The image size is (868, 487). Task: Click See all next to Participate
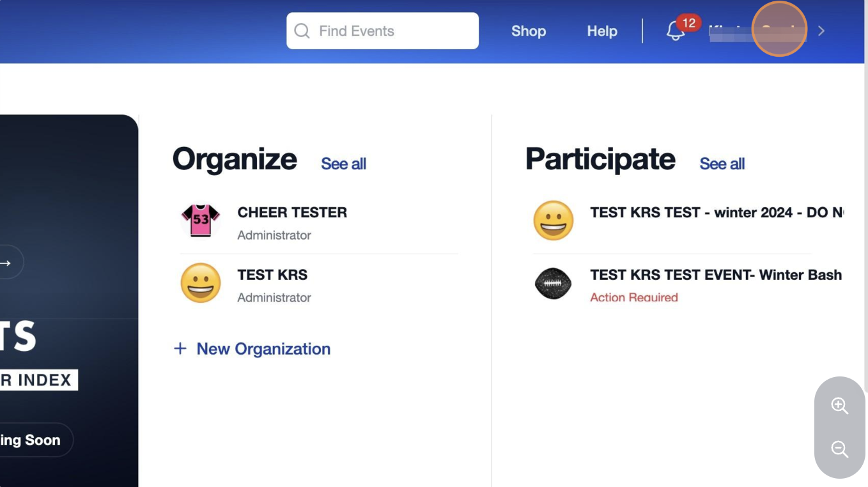722,164
